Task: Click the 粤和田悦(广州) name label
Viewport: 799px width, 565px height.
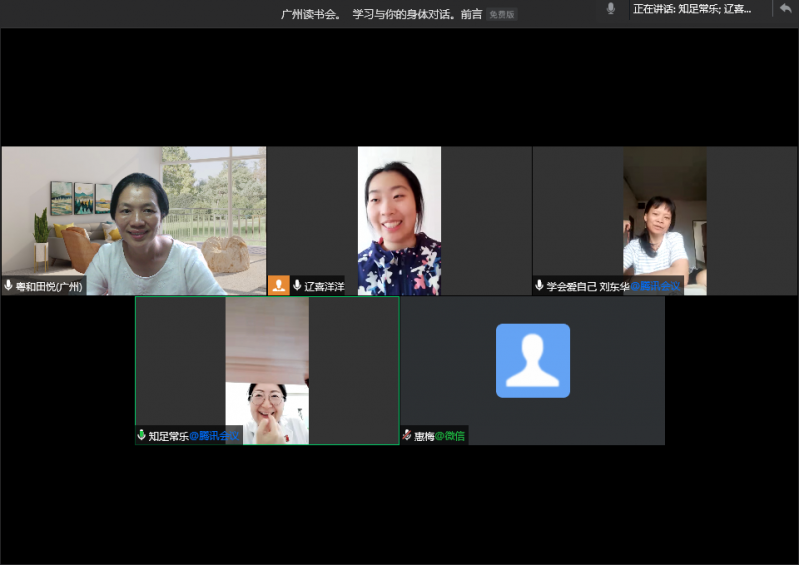Action: coord(49,287)
